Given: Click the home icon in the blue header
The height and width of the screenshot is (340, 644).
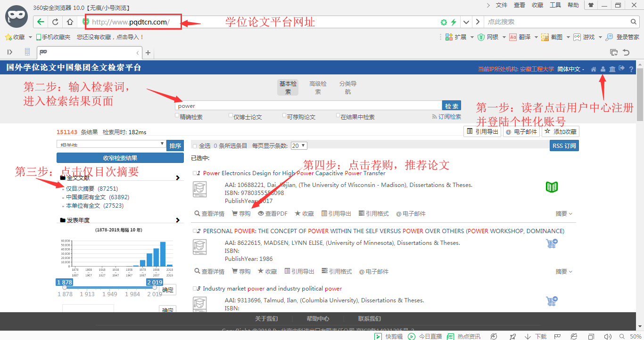Looking at the screenshot, I should [594, 69].
